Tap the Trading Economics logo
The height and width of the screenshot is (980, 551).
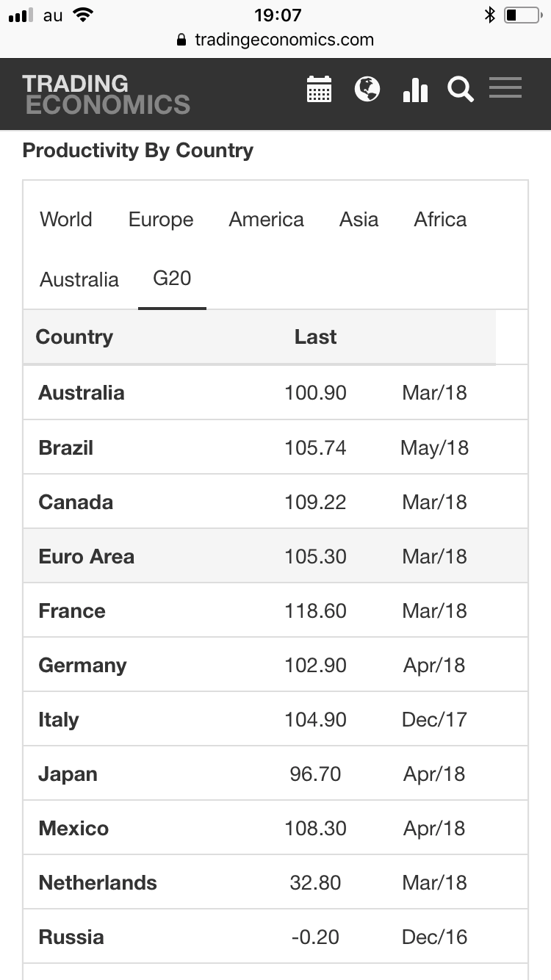coord(106,94)
